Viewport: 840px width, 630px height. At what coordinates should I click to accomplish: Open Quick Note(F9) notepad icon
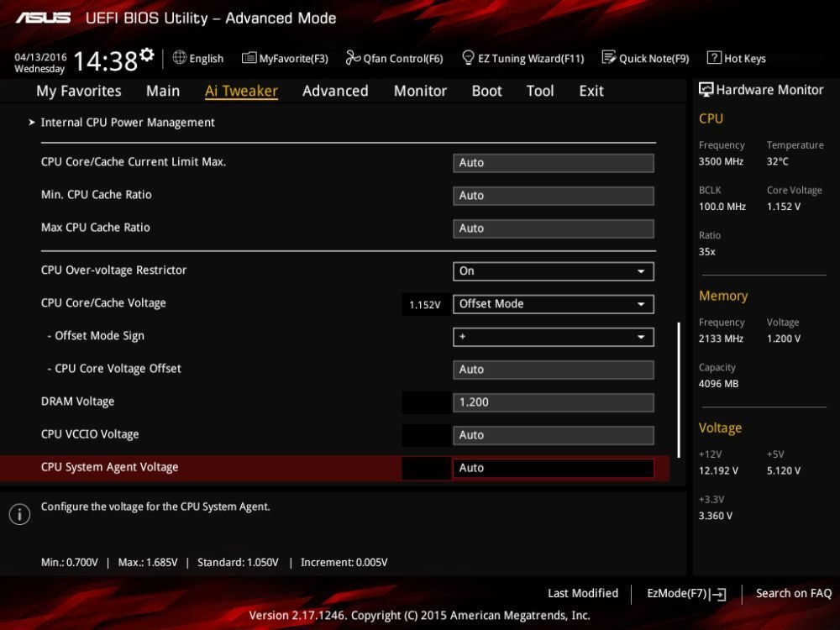click(x=608, y=57)
